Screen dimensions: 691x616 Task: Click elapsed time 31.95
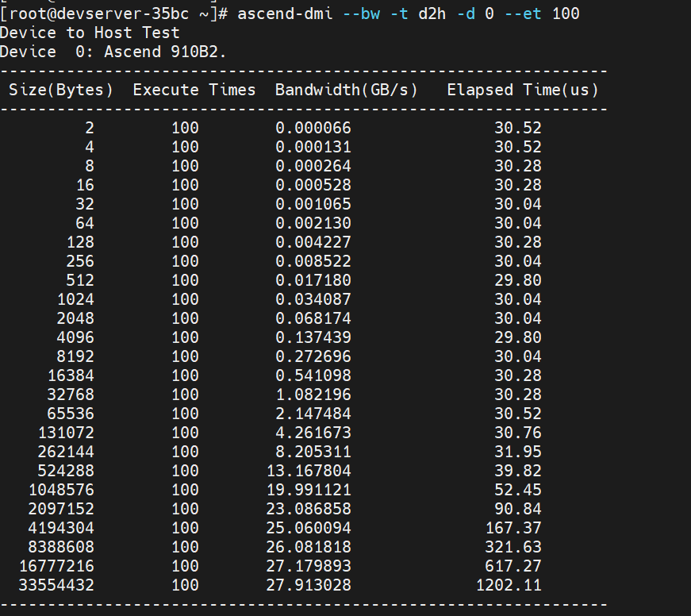[518, 452]
